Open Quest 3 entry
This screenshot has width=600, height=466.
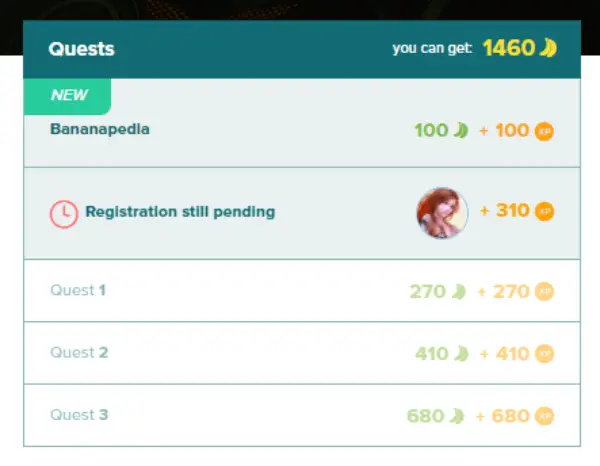pyautogui.click(x=302, y=415)
